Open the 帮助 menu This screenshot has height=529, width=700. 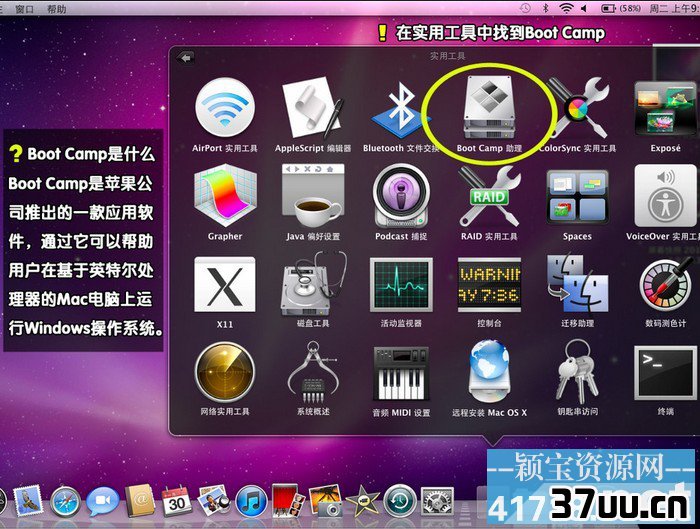[x=56, y=8]
